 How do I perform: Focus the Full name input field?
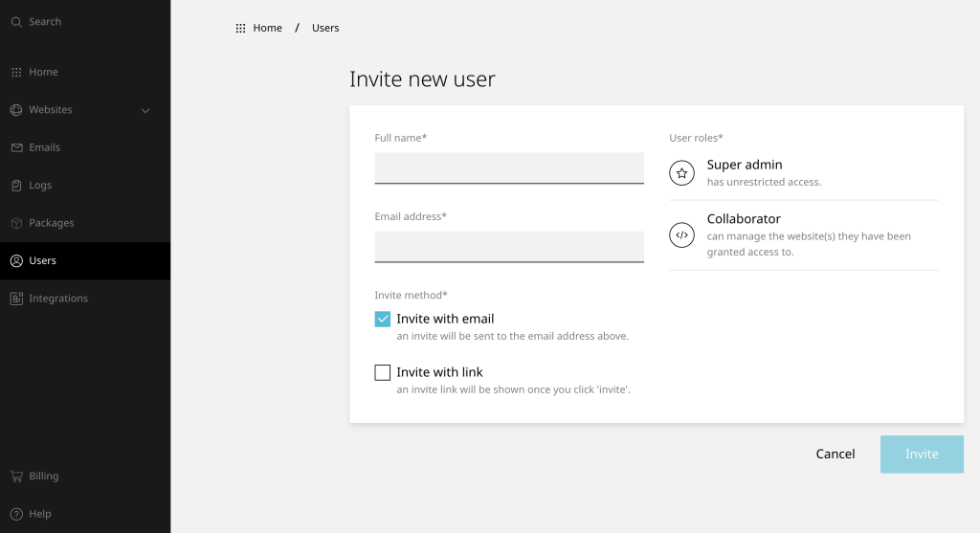click(x=509, y=168)
